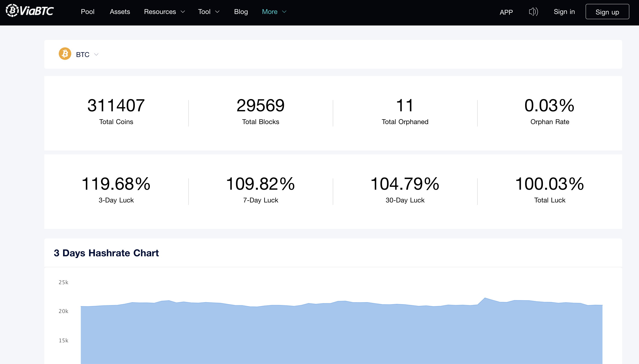Viewport: 639px width, 364px height.
Task: Click the Sign in link
Action: coord(564,12)
